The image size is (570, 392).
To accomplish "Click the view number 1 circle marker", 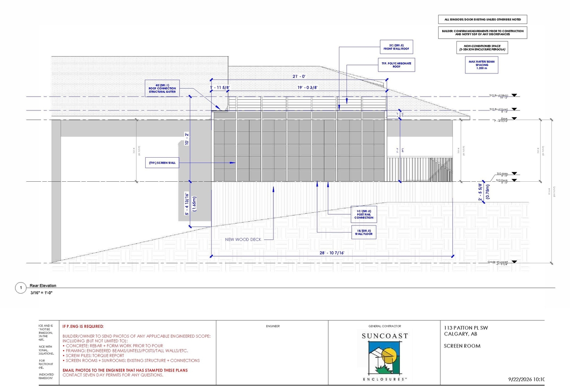I will coord(20,289).
